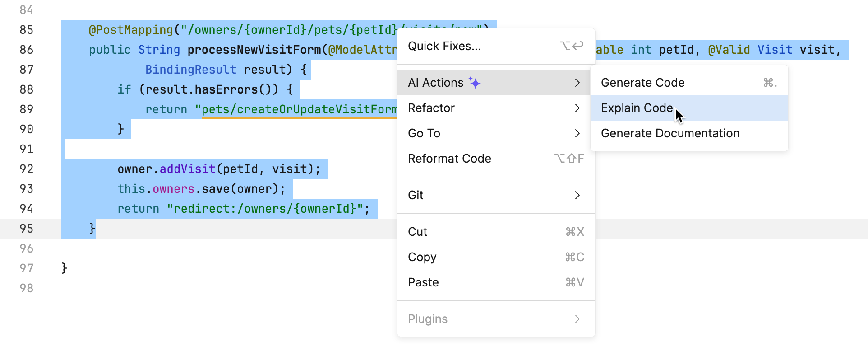Click Generate Documentation option
868x356 pixels.
coord(670,133)
